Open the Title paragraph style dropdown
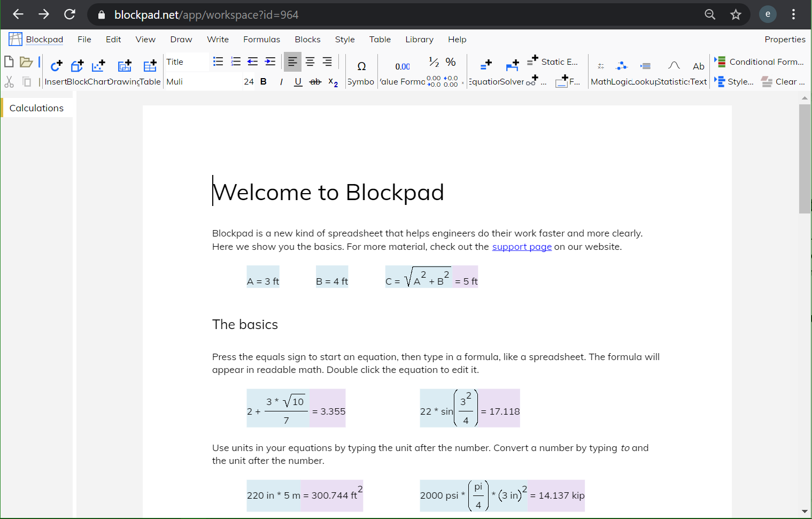 point(185,62)
